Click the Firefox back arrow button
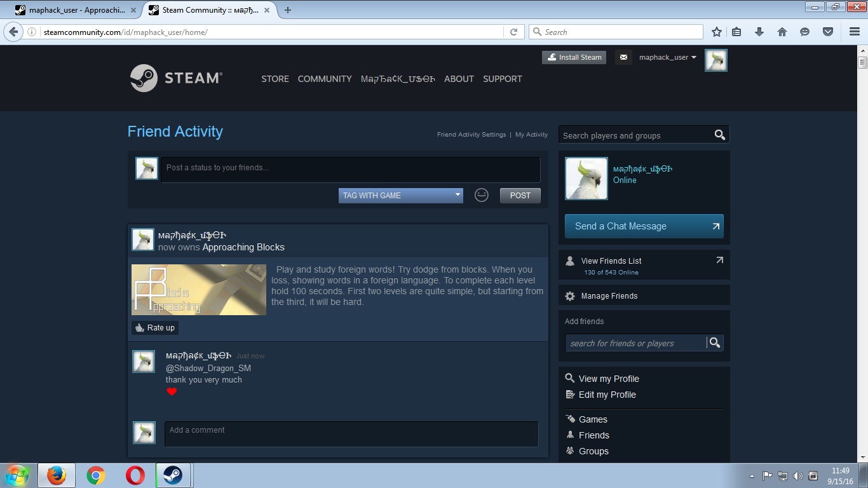Viewport: 868px width, 488px height. click(x=13, y=32)
